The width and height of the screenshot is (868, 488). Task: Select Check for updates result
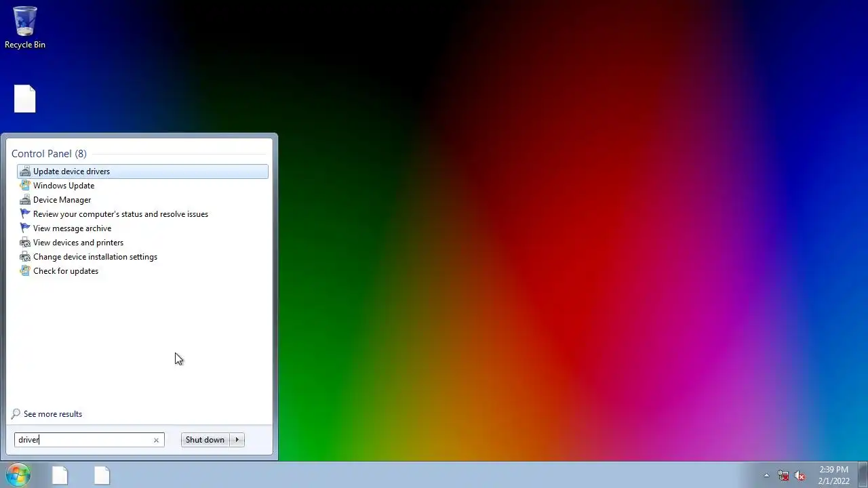[x=142, y=271]
